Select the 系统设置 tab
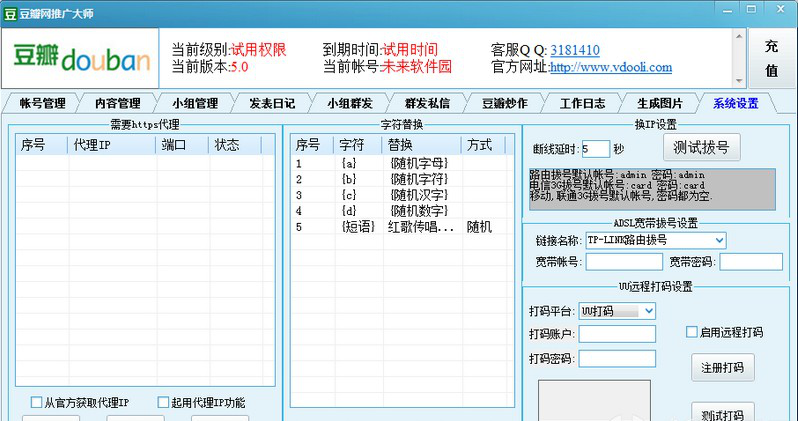Viewport: 798px width, 421px height. [736, 103]
